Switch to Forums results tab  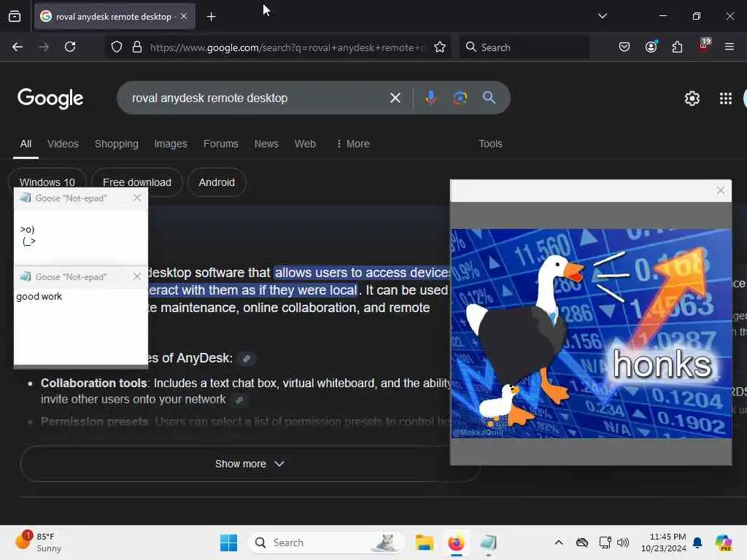(220, 144)
